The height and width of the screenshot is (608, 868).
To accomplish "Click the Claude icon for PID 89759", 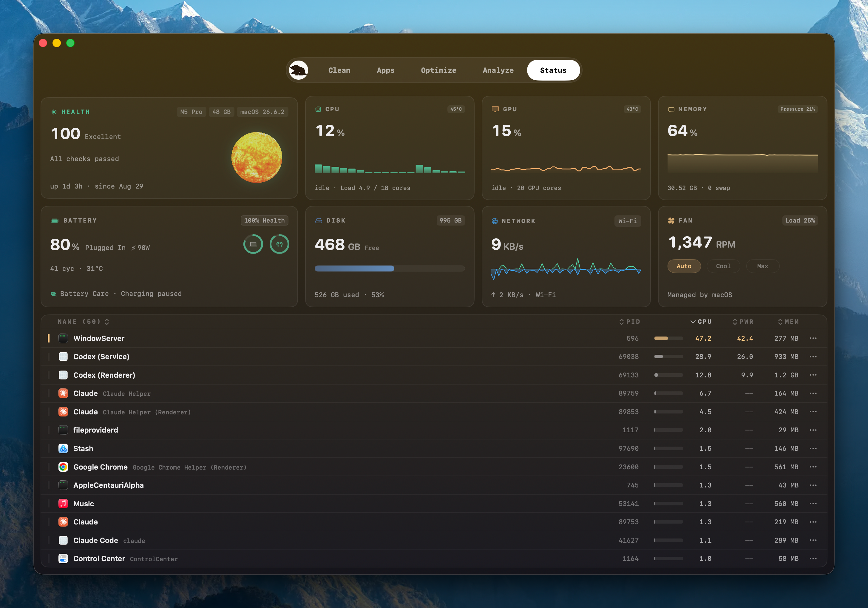I will tap(63, 393).
